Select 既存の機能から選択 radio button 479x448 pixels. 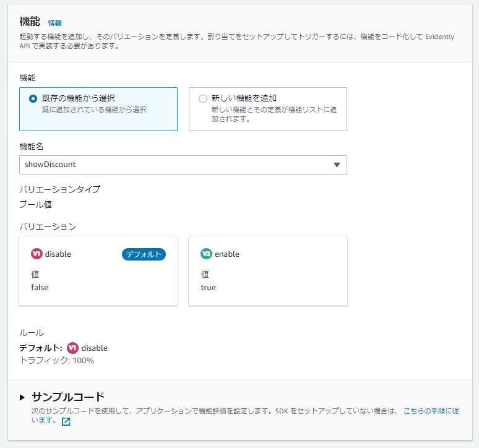coord(33,98)
